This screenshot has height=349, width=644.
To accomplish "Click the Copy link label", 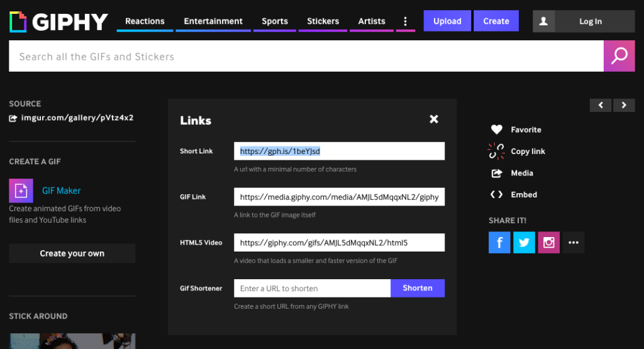I will [528, 152].
